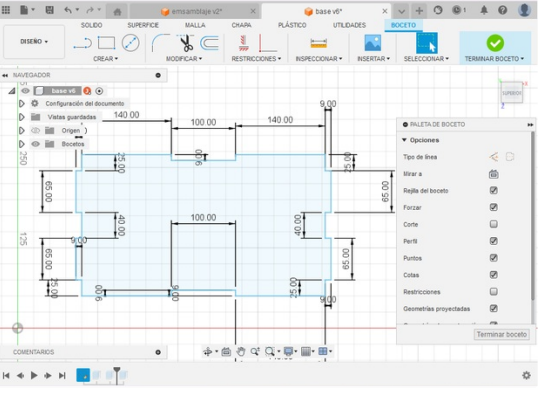Go to the Home tab icon
Image resolution: width=541 pixels, height=394 pixels.
click(x=117, y=12)
